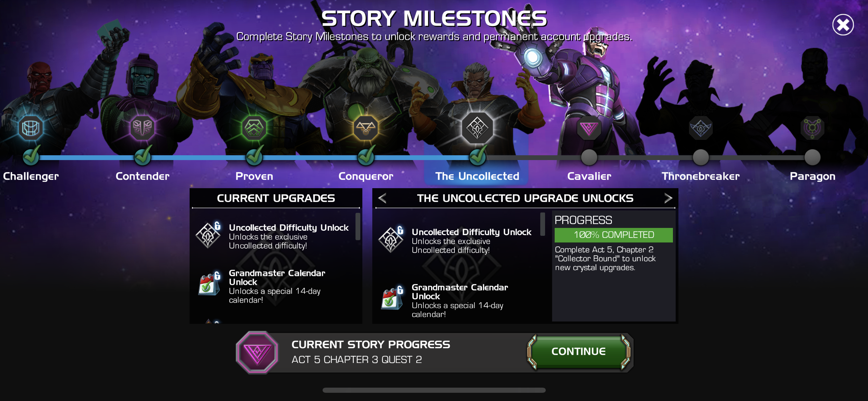The image size is (868, 401).
Task: Close the Story Milestones screen
Action: pos(843,25)
